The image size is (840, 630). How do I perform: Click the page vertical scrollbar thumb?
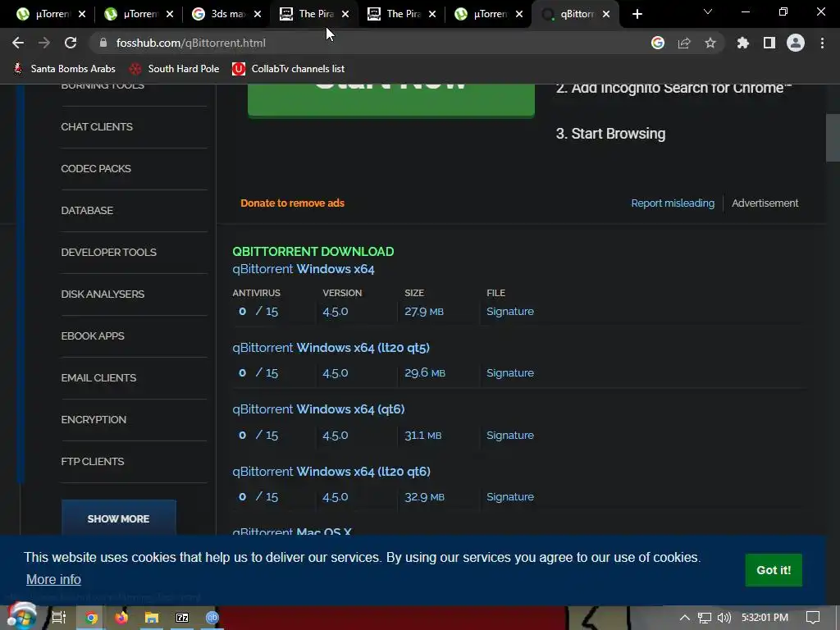click(x=833, y=137)
